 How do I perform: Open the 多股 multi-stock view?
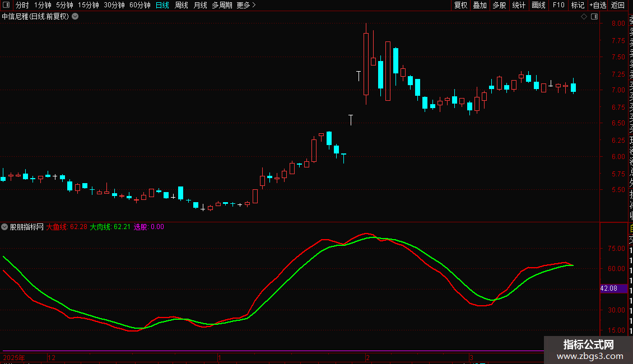pos(499,5)
